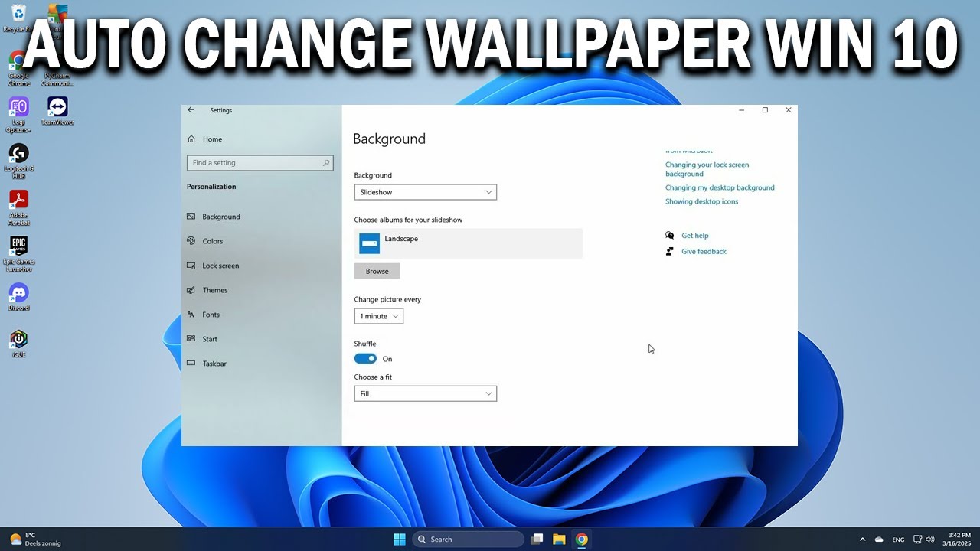
Task: Click the volume speaker tray icon
Action: pos(930,540)
